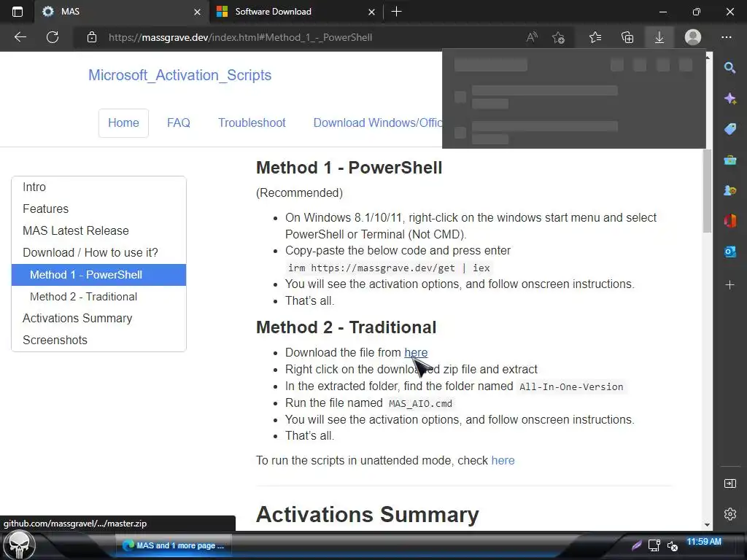Open the profile avatar menu

(x=693, y=37)
